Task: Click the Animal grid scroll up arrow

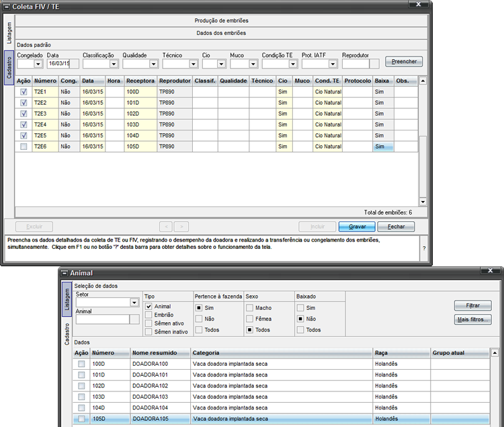Action: (x=495, y=353)
